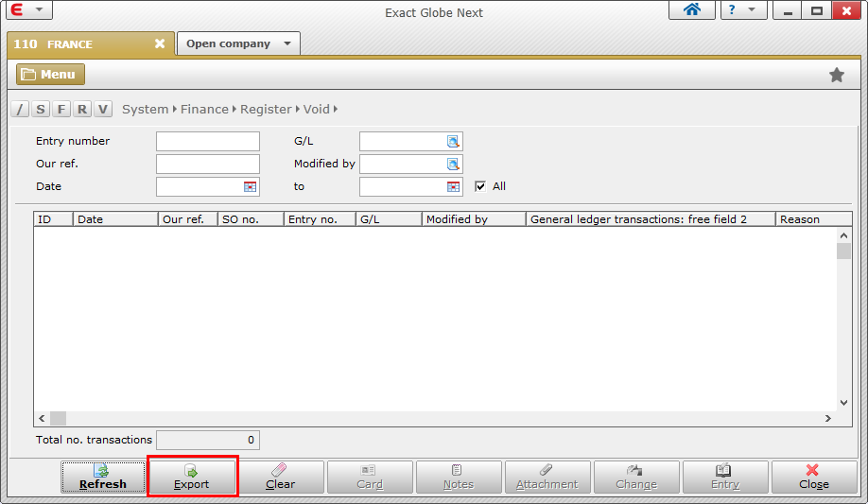Open the Help question mark
Screen dimensions: 868x504
(x=732, y=9)
